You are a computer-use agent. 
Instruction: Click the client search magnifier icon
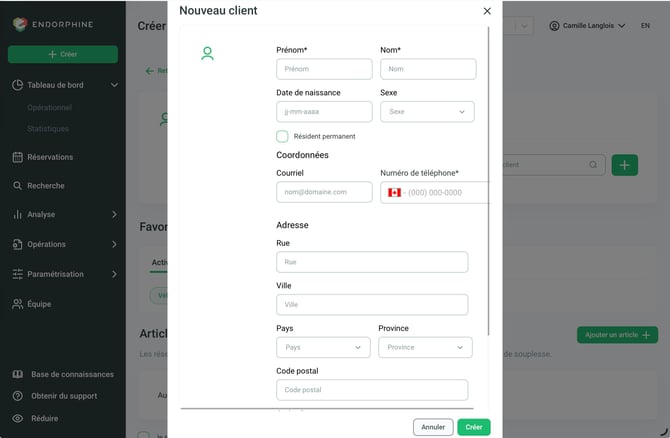tap(593, 165)
